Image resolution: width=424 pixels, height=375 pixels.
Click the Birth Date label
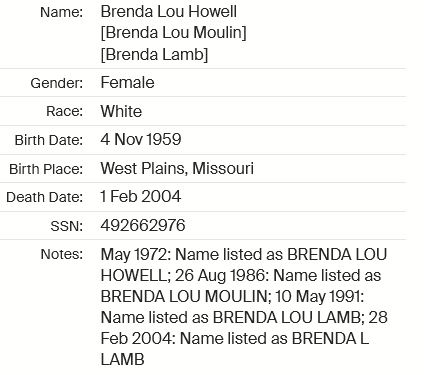(x=49, y=140)
